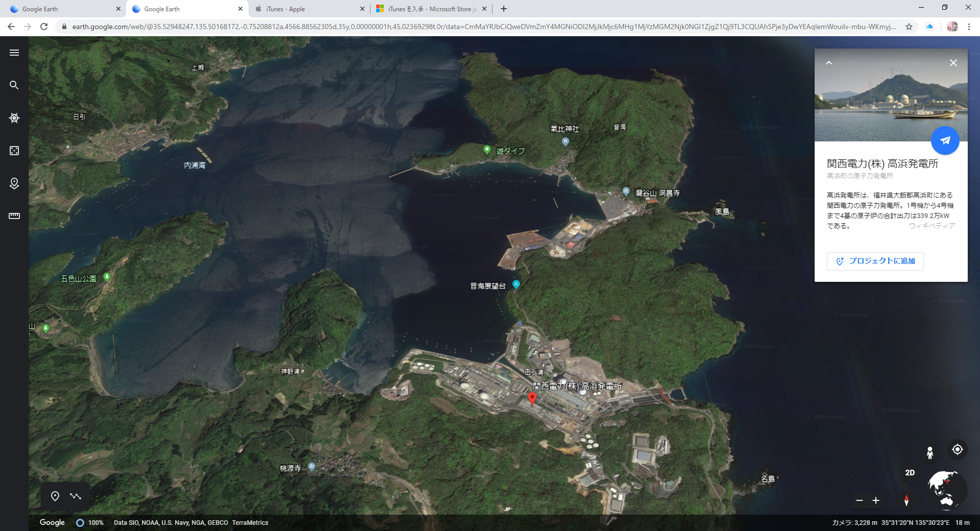The width and height of the screenshot is (980, 531).
Task: Zoom in with the plus button
Action: tap(876, 500)
